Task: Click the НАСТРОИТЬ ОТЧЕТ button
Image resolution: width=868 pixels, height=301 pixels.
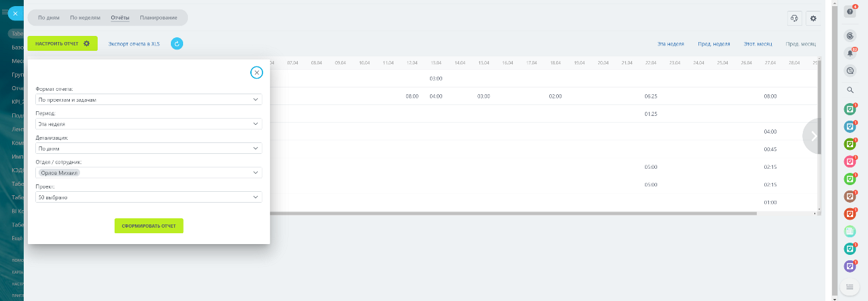Action: pos(62,43)
